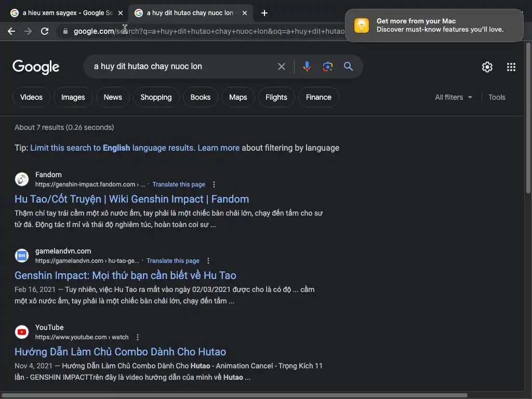Click the YouTube result favicon

(x=22, y=332)
